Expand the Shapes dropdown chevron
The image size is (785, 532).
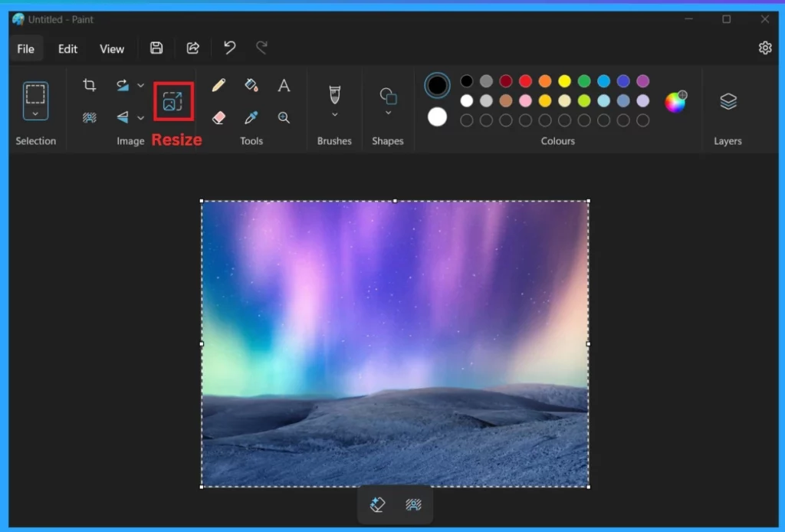pos(388,113)
